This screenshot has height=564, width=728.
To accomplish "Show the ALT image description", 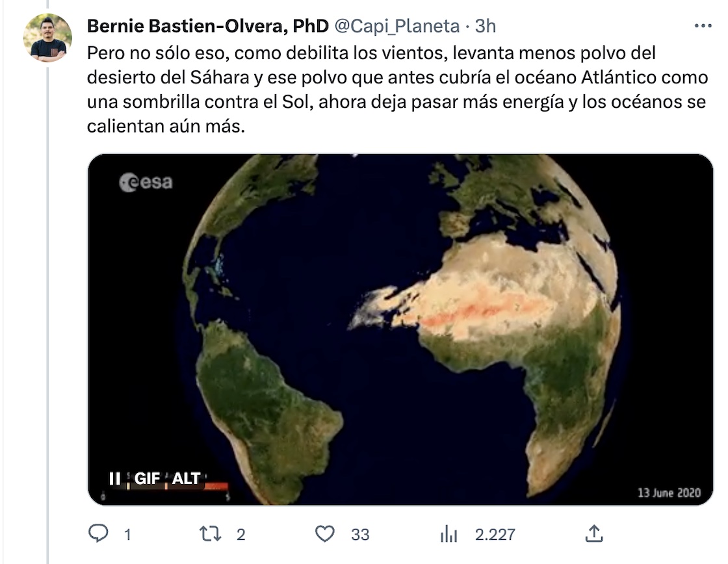I will coord(186,479).
